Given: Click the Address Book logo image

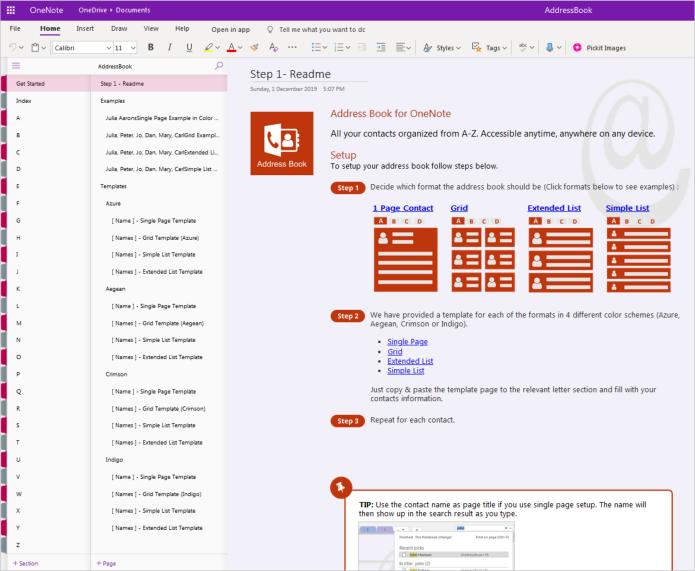Looking at the screenshot, I should 282,143.
